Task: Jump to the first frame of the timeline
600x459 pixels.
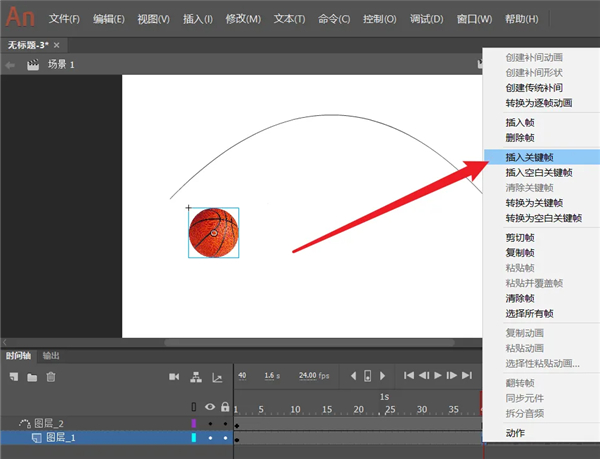Action: (x=409, y=376)
